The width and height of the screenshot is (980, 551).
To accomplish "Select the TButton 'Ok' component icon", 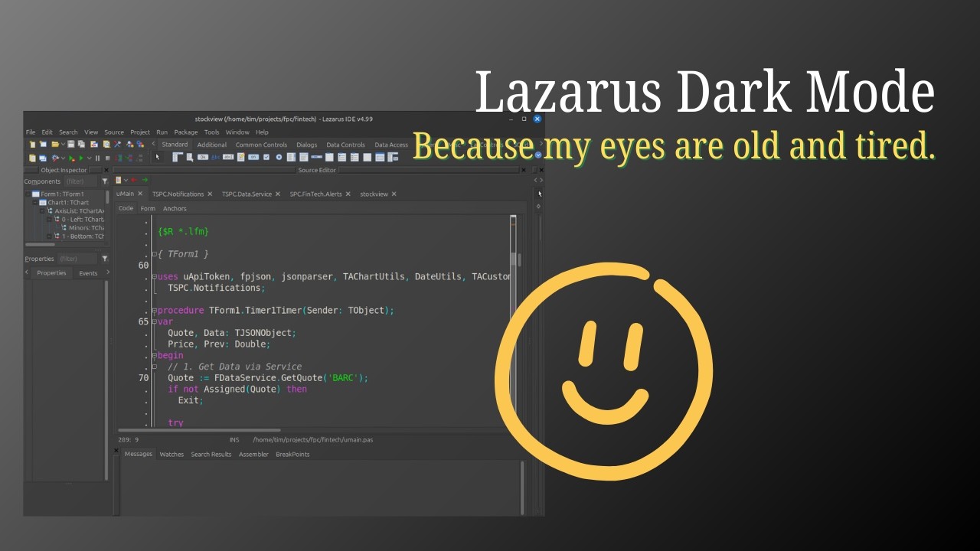I will 203,157.
